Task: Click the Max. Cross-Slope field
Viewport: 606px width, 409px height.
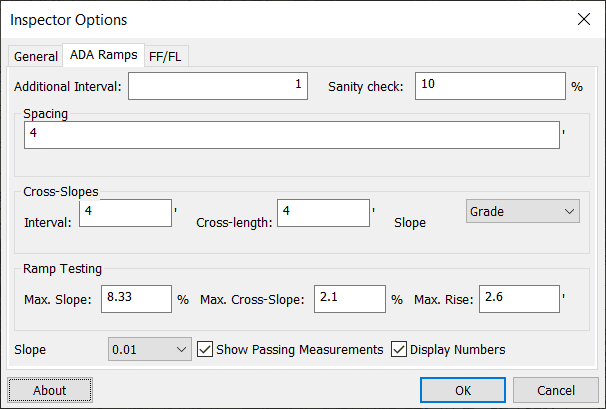Action: [x=350, y=299]
